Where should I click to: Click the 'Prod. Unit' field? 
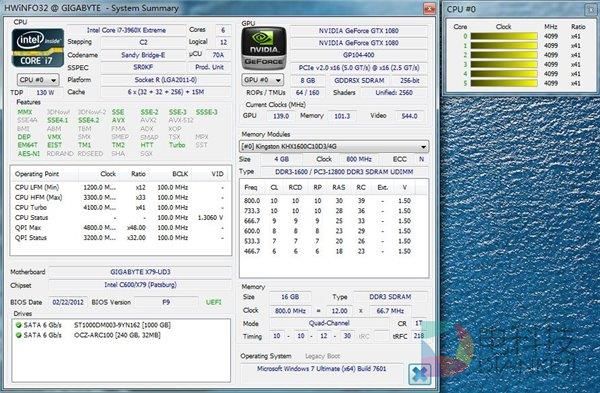coord(209,67)
